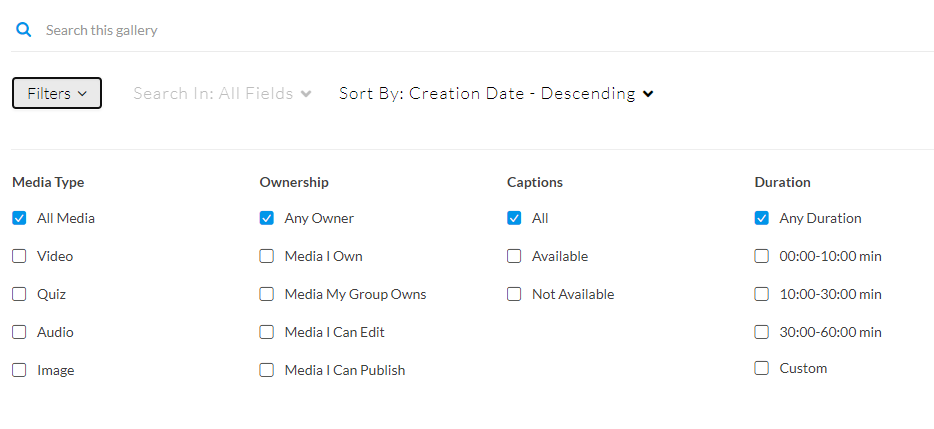Click the magnifying glass search icon
The width and height of the screenshot is (934, 429).
[24, 30]
